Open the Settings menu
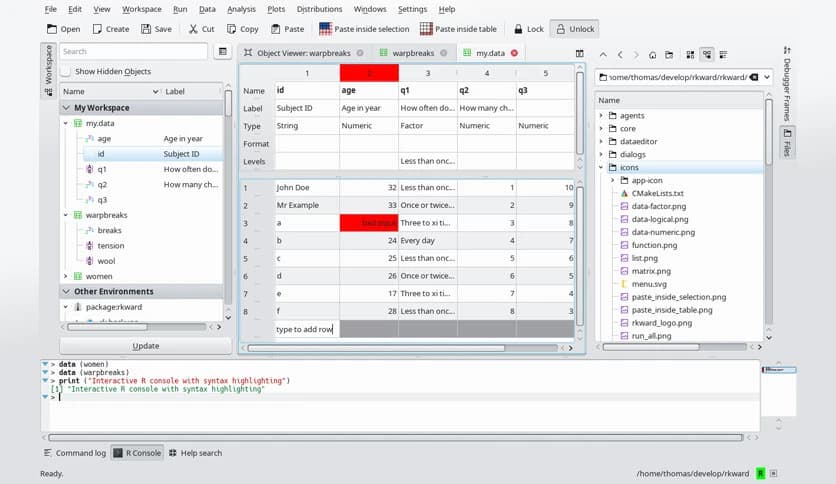 [x=412, y=9]
